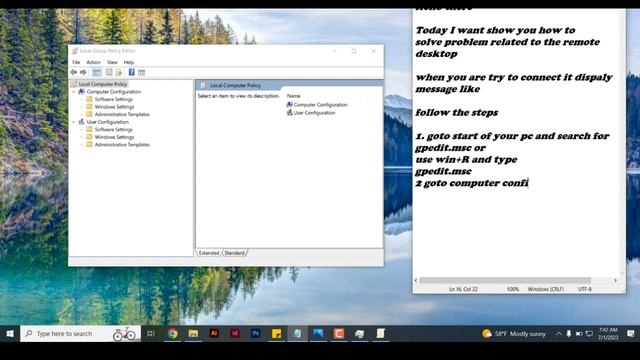640x360 pixels.
Task: Select Windows Settings under Computer Configuration
Action: [x=114, y=107]
